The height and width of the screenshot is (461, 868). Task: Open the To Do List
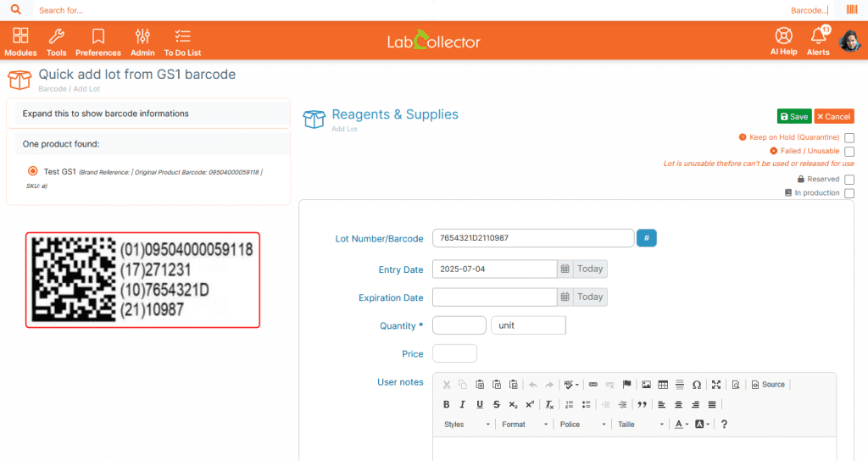pos(183,42)
